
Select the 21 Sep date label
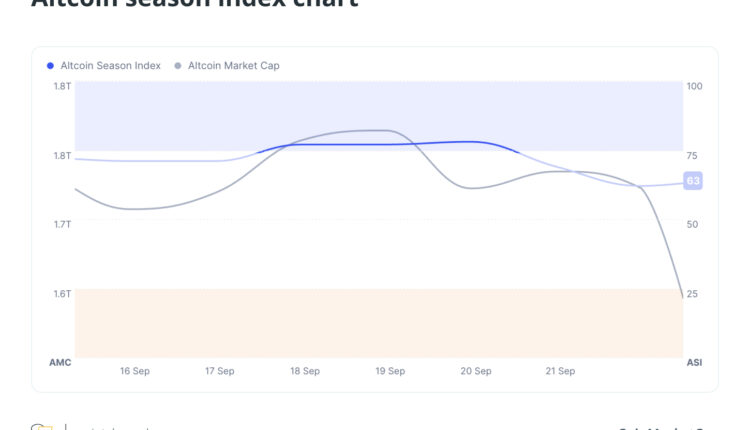(x=560, y=371)
